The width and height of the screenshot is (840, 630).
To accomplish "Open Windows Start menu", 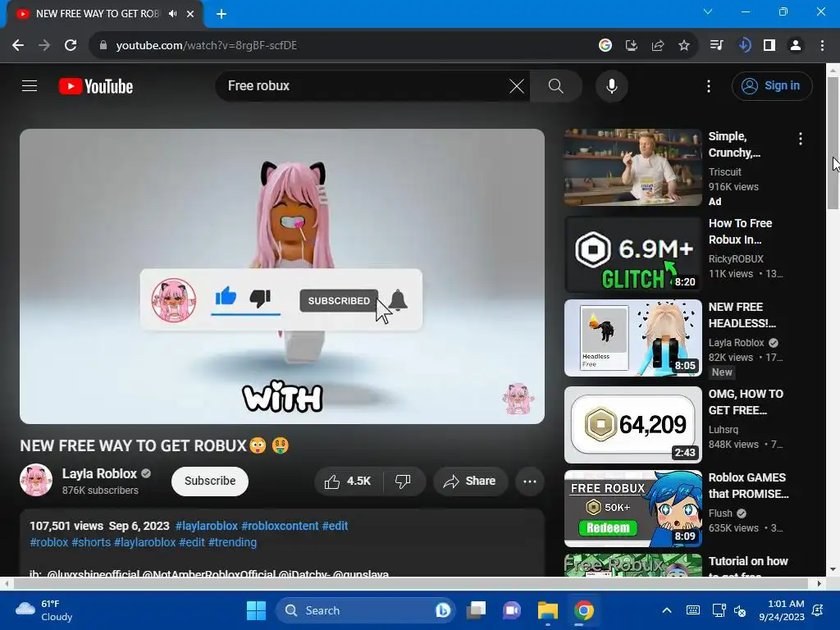I will coord(256,610).
